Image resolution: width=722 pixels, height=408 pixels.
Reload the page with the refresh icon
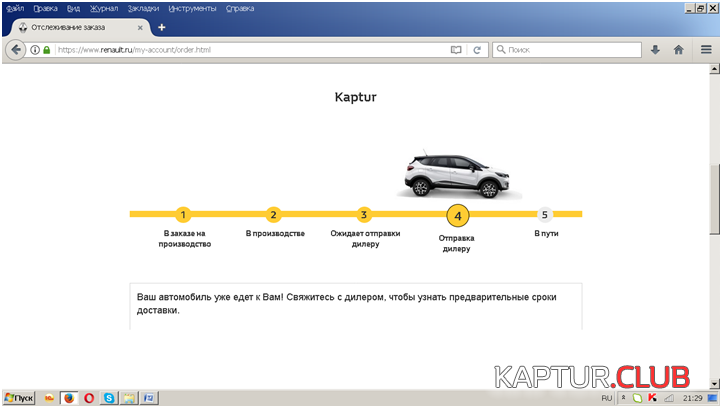pyautogui.click(x=477, y=49)
